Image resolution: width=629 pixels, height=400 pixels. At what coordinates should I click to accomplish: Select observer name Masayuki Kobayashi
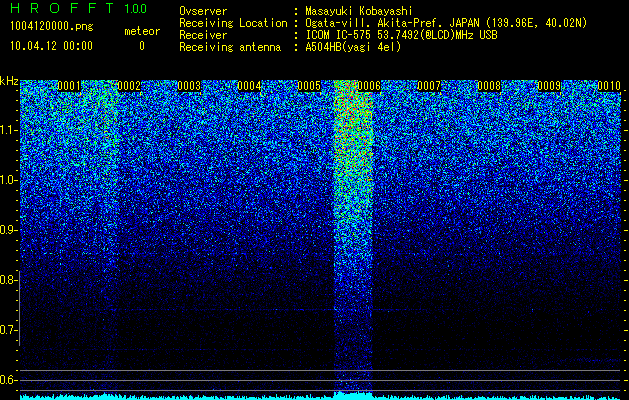pyautogui.click(x=359, y=11)
